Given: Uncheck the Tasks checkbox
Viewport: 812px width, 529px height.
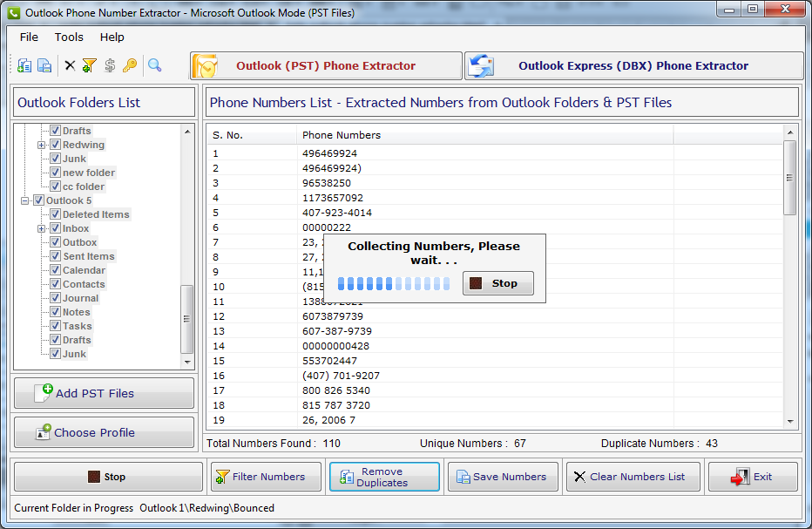Looking at the screenshot, I should 56,327.
